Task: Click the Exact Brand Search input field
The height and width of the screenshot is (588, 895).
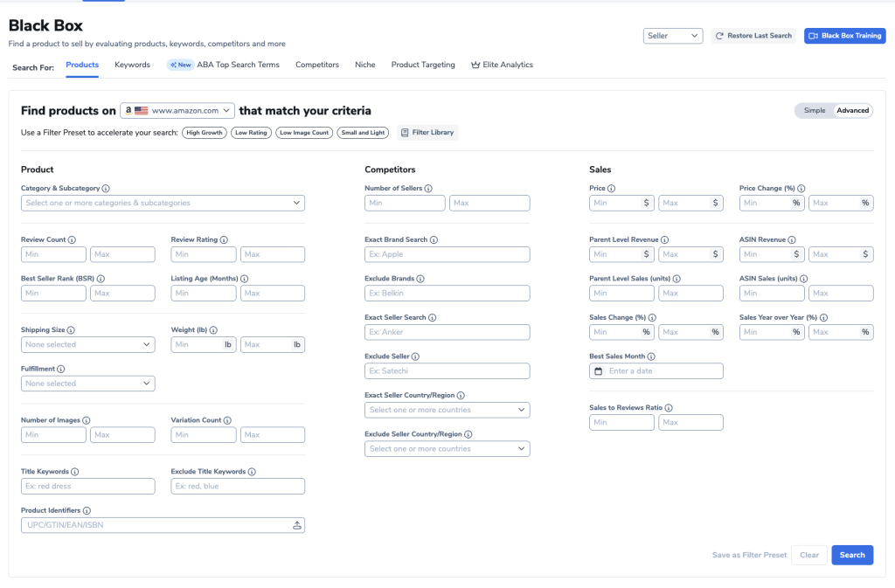Action: [447, 254]
